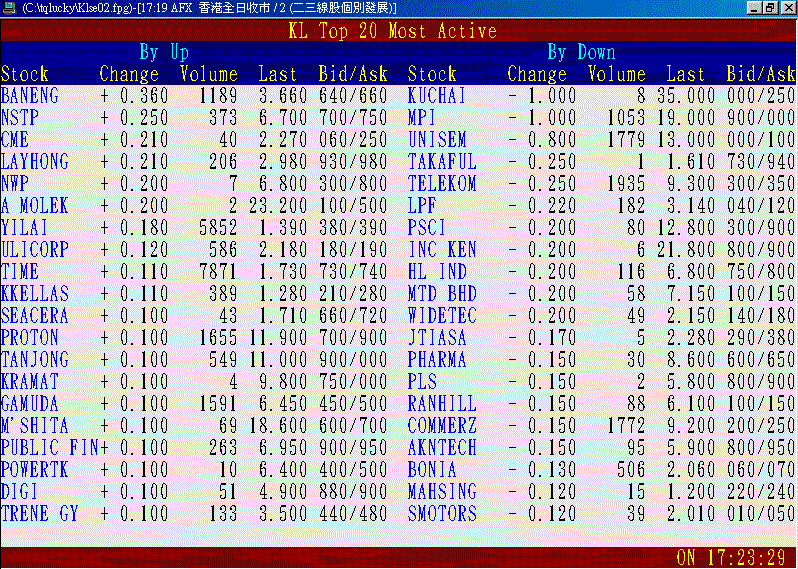Click YILAI's volume value 5852

click(x=218, y=227)
